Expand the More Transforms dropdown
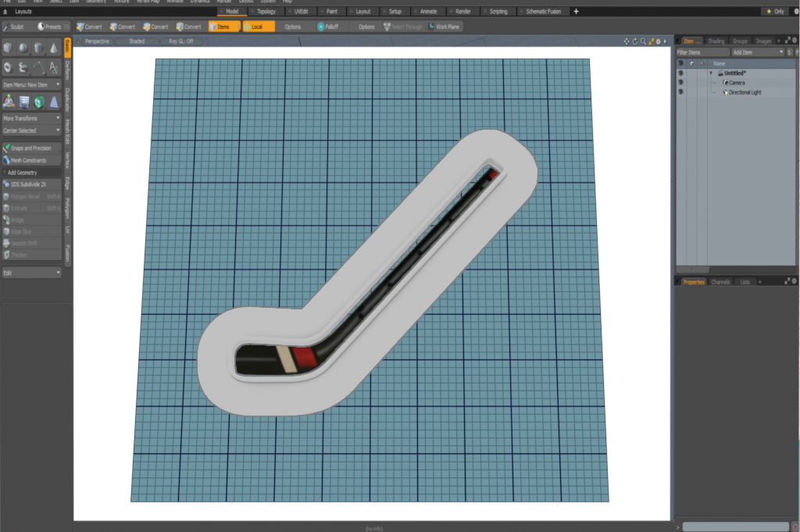Image resolution: width=800 pixels, height=532 pixels. (x=31, y=118)
